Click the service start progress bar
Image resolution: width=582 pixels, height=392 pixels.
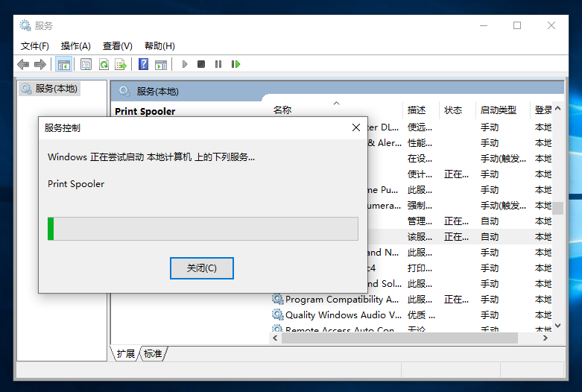203,229
